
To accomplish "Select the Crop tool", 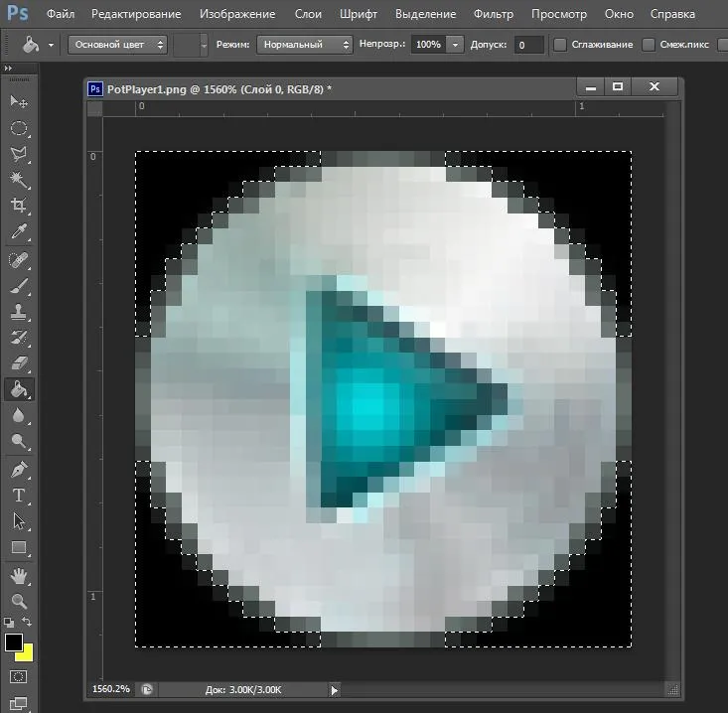I will (x=19, y=206).
